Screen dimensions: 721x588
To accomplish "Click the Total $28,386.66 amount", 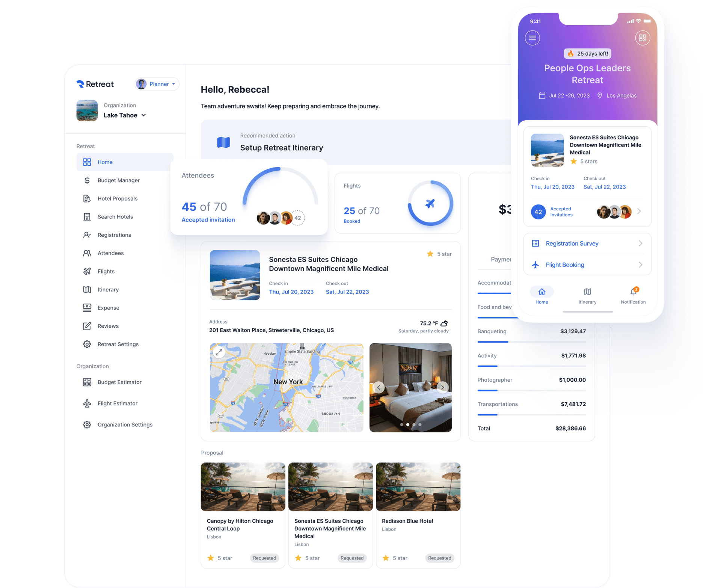I will point(570,428).
